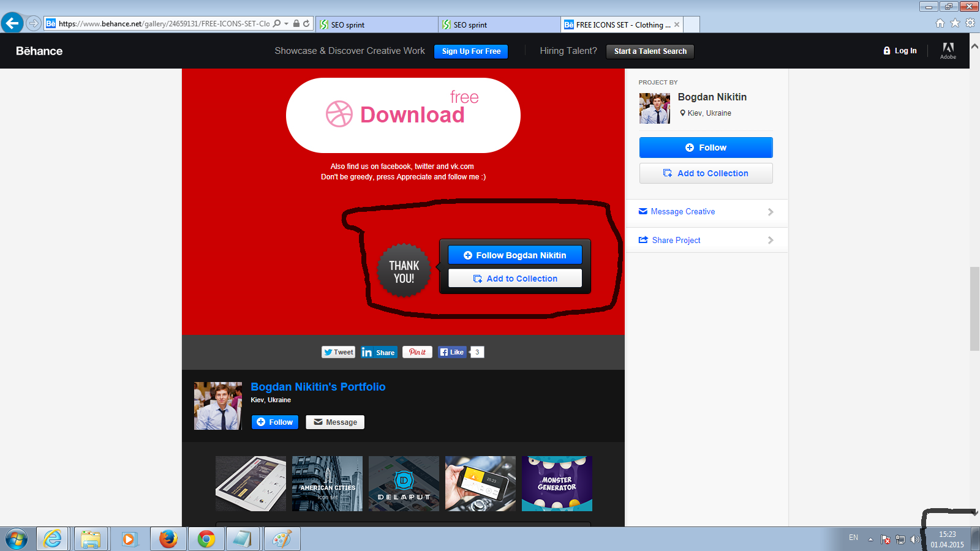Screen dimensions: 980x551
Task: Open the Paint taskbar icon
Action: tap(282, 539)
